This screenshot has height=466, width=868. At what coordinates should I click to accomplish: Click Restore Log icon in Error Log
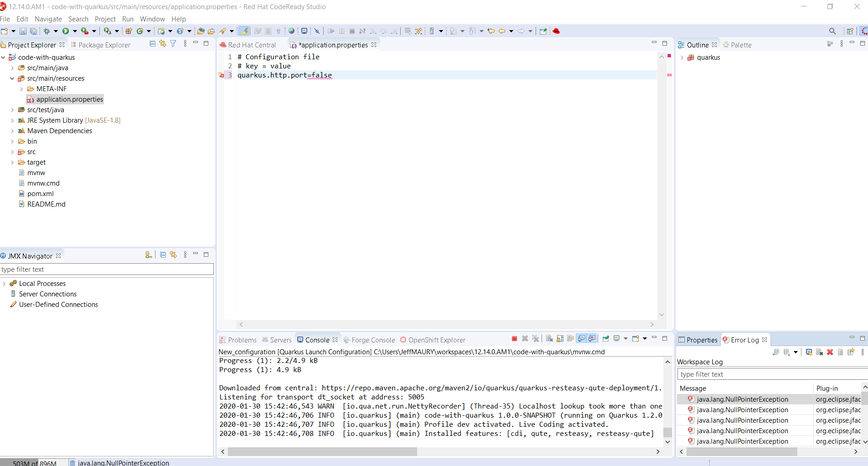[x=851, y=352]
